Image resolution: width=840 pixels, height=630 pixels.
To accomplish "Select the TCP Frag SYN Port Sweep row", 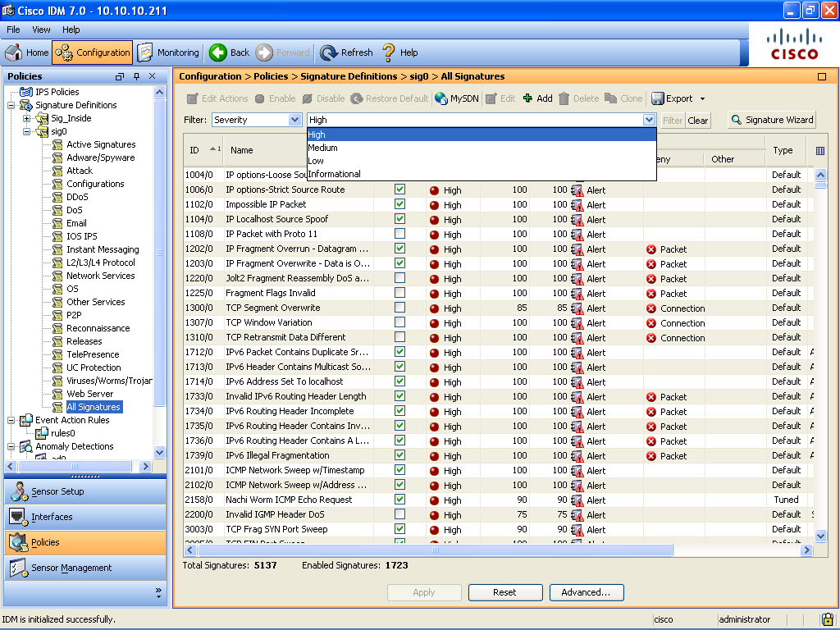I will [x=498, y=529].
